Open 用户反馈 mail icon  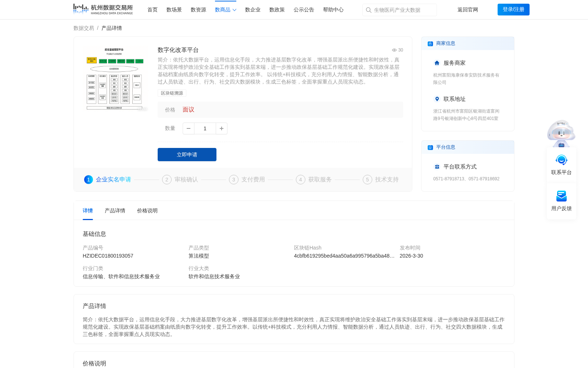[x=562, y=196]
